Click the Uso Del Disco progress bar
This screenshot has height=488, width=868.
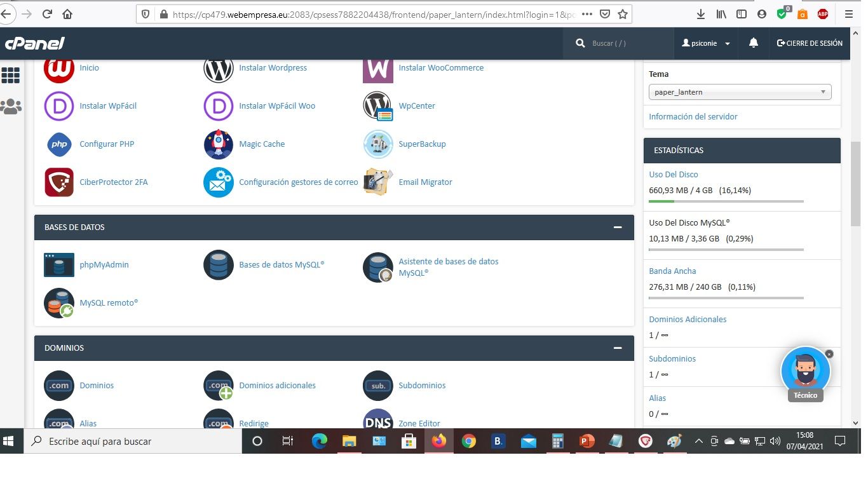[726, 201]
